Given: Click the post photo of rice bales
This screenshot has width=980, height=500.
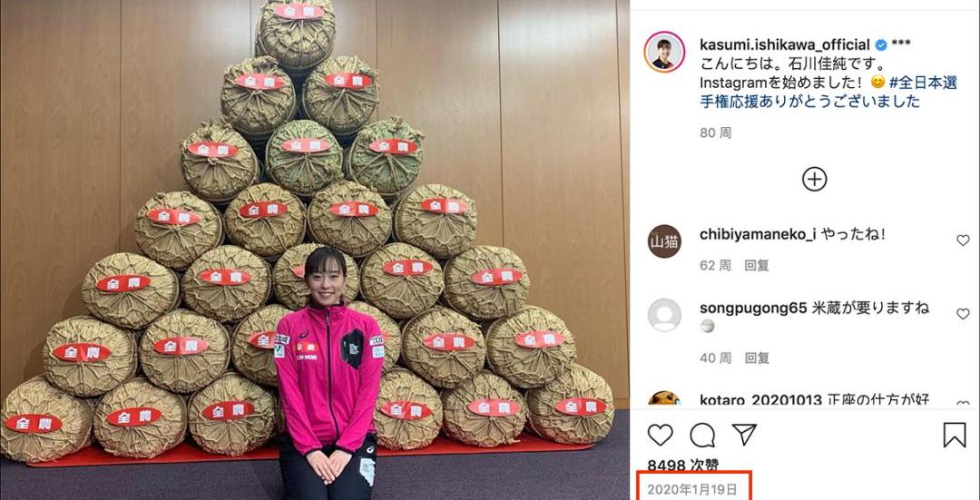Looking at the screenshot, I should click(315, 250).
